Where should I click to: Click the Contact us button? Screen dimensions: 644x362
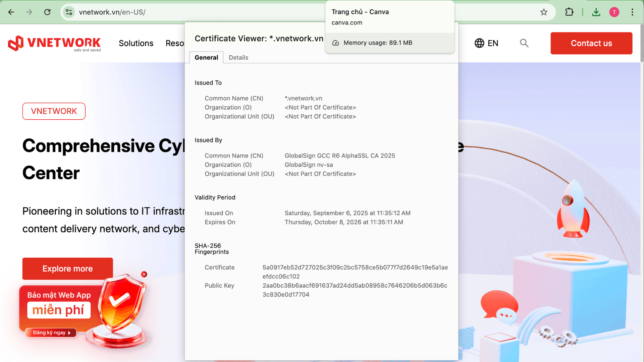pos(591,43)
